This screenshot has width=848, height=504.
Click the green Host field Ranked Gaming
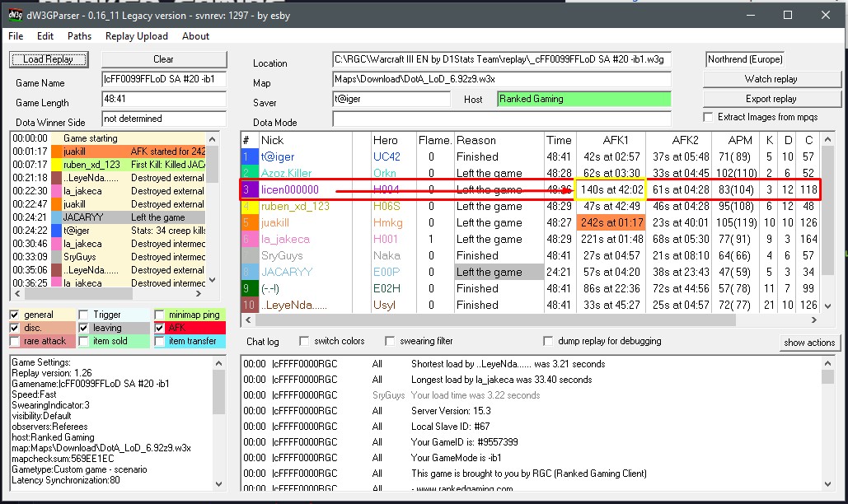tap(584, 100)
